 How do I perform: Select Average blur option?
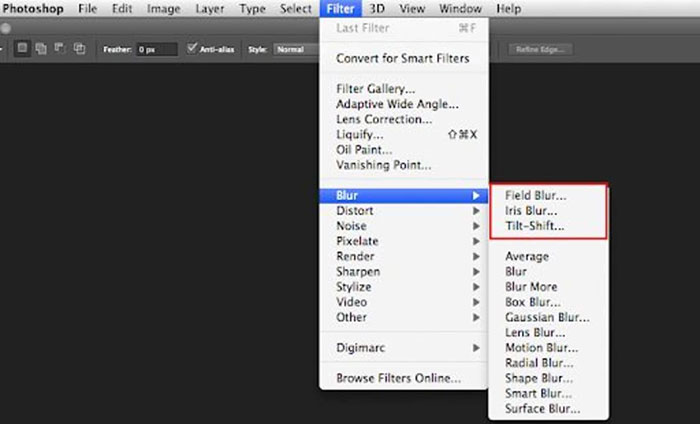point(549,256)
